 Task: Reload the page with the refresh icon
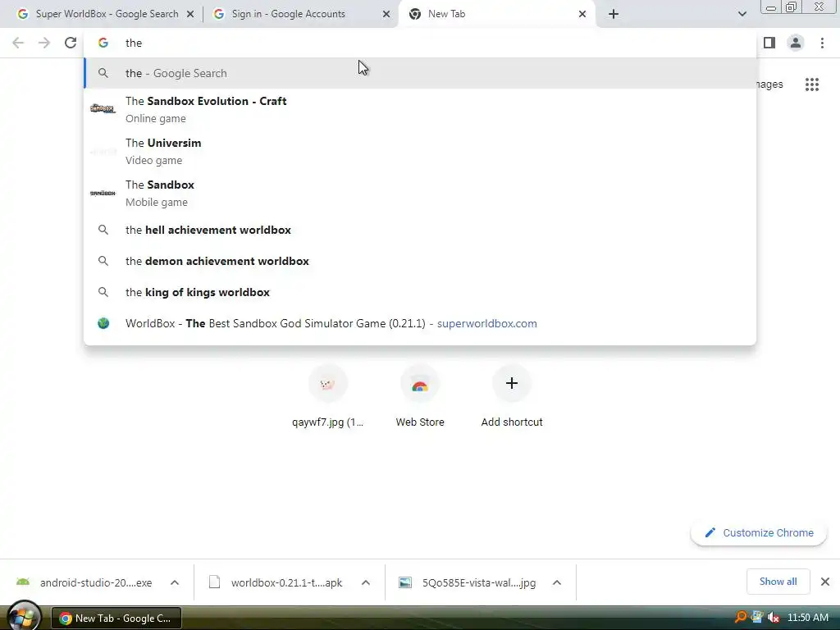pyautogui.click(x=71, y=43)
